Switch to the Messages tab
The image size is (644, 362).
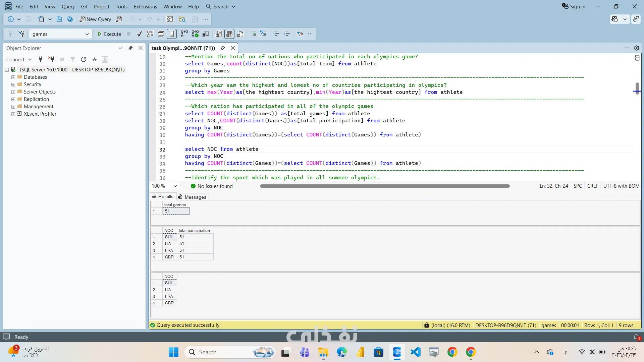[192, 197]
